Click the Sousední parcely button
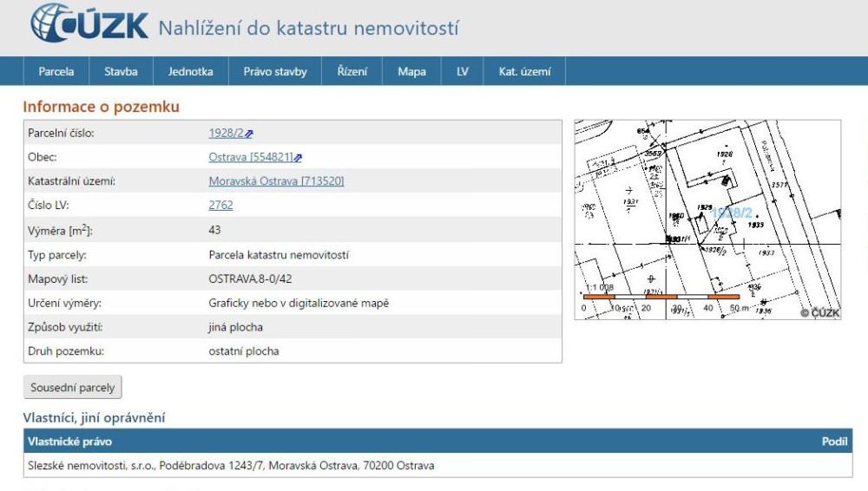The height and width of the screenshot is (491, 868). tap(73, 388)
